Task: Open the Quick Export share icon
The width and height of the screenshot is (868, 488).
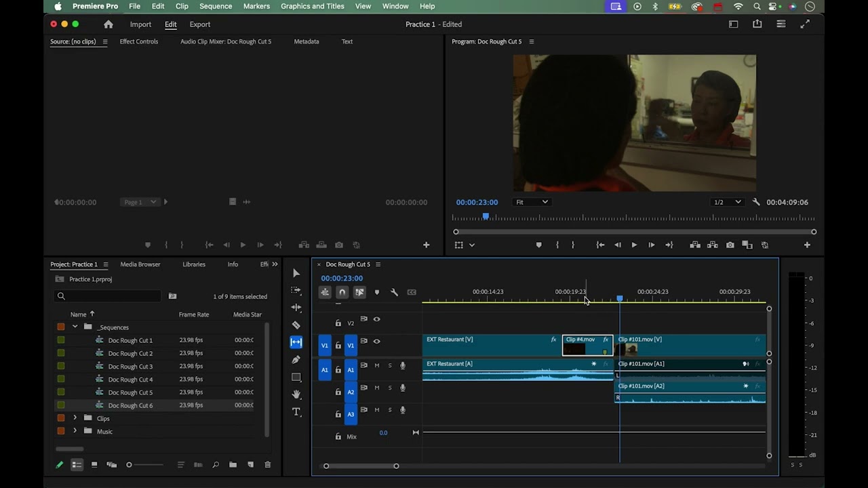Action: (x=757, y=24)
